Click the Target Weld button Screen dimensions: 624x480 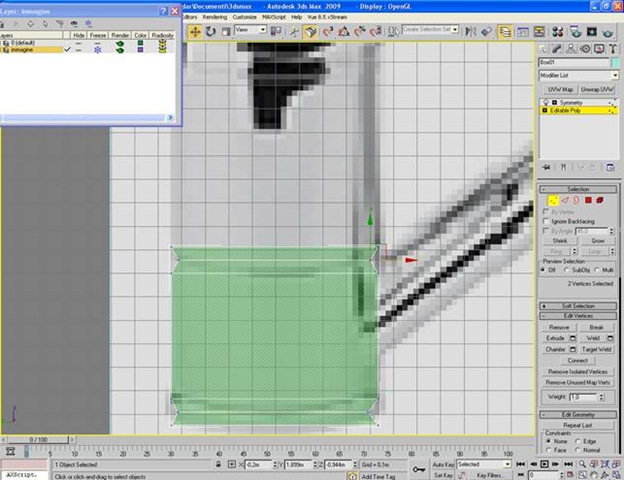[x=598, y=349]
